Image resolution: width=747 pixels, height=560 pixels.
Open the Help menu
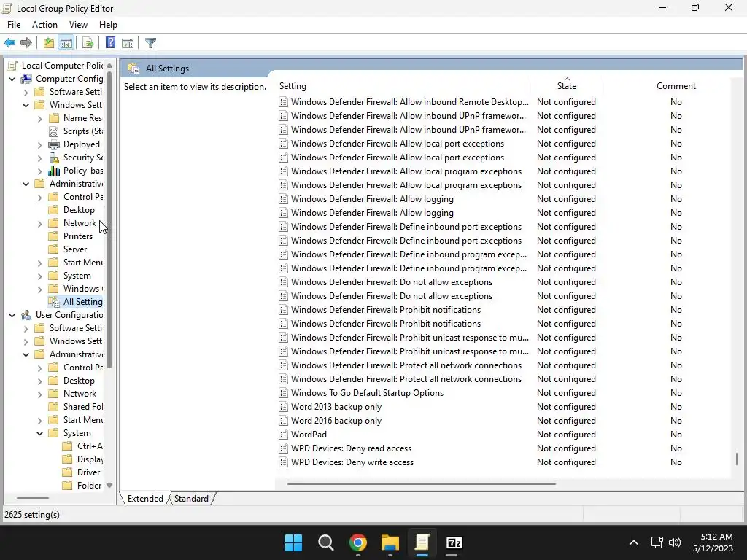tap(108, 25)
